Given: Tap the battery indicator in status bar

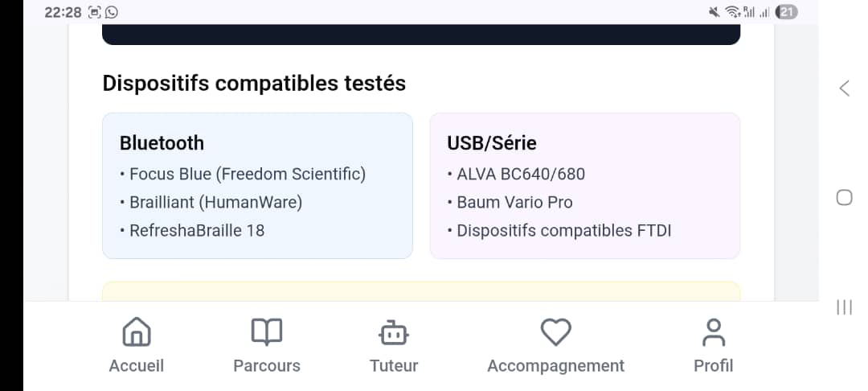Looking at the screenshot, I should 788,12.
